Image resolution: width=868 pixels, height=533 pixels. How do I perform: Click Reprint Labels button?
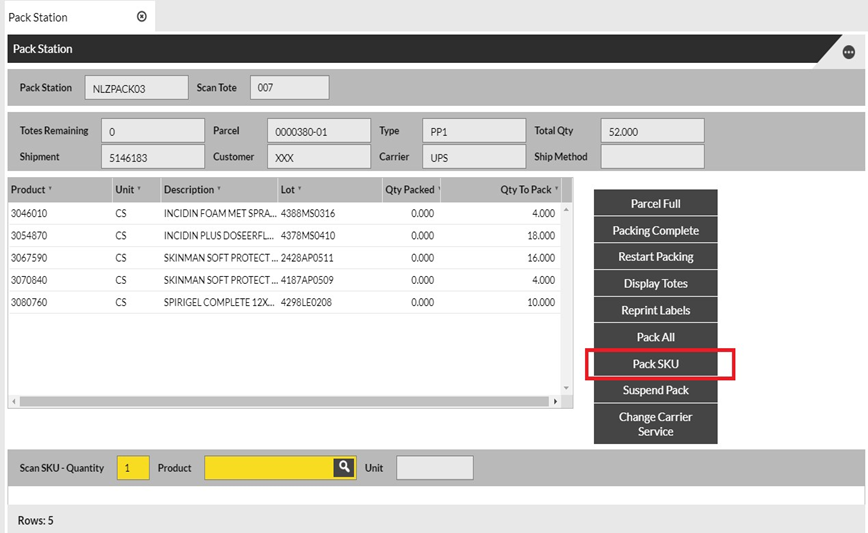pyautogui.click(x=655, y=310)
